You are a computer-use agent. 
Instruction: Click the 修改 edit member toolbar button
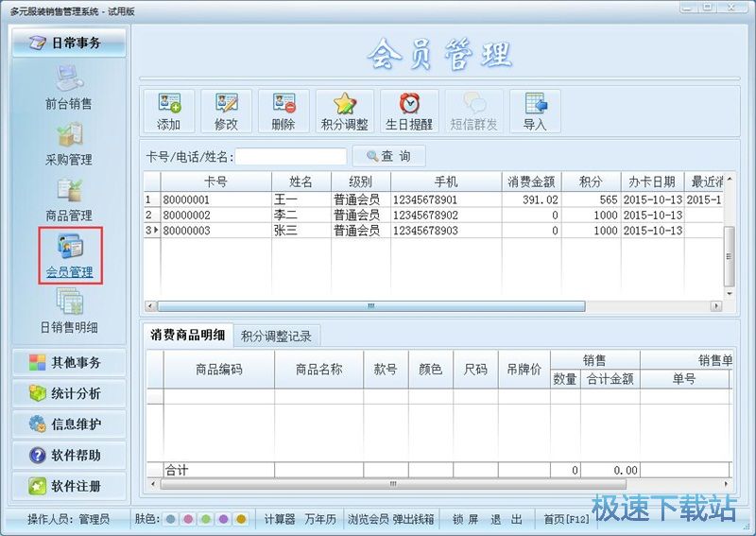click(x=226, y=112)
